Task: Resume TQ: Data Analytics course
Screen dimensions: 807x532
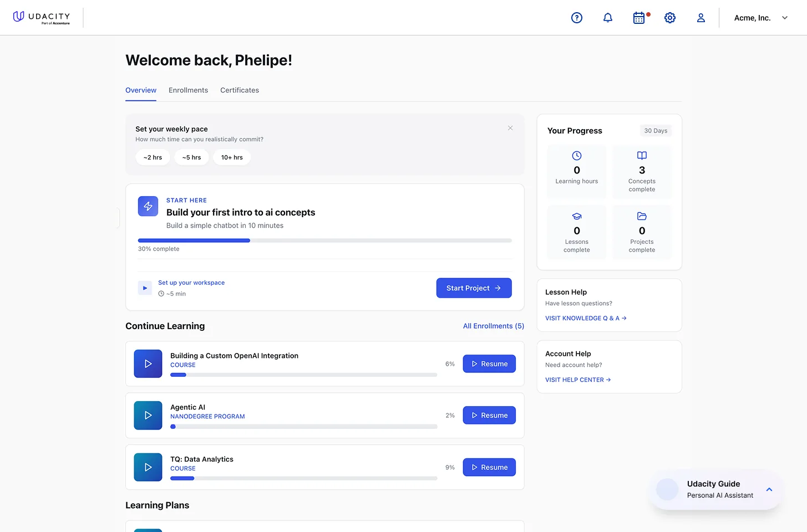Action: point(489,467)
